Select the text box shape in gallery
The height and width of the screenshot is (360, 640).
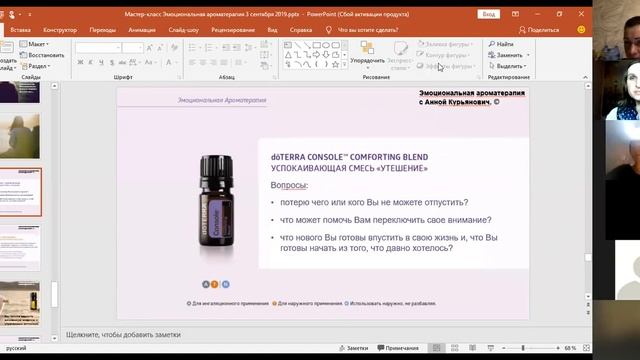288,45
